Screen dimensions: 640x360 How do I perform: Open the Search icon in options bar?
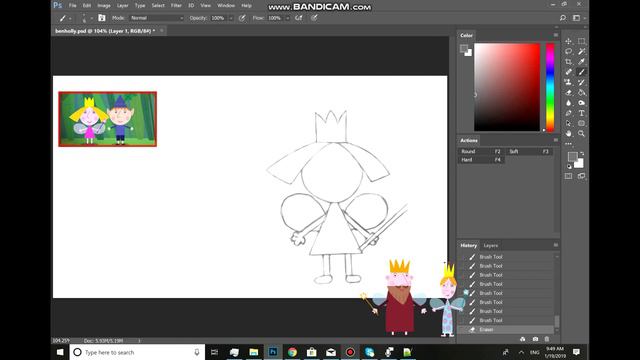point(562,18)
